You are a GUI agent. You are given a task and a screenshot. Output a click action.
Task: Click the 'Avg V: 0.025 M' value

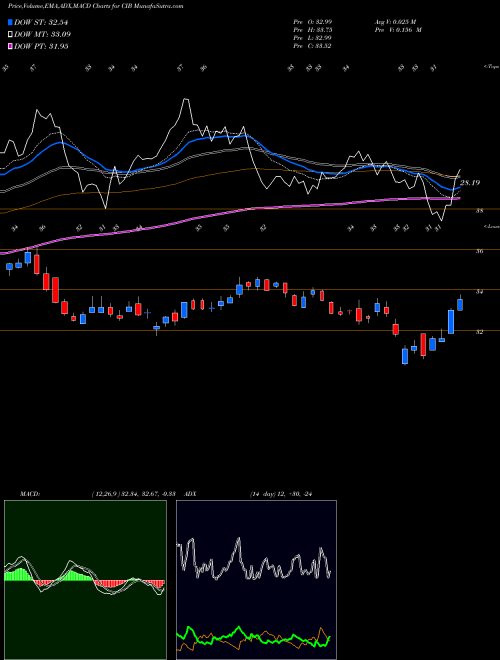395,22
